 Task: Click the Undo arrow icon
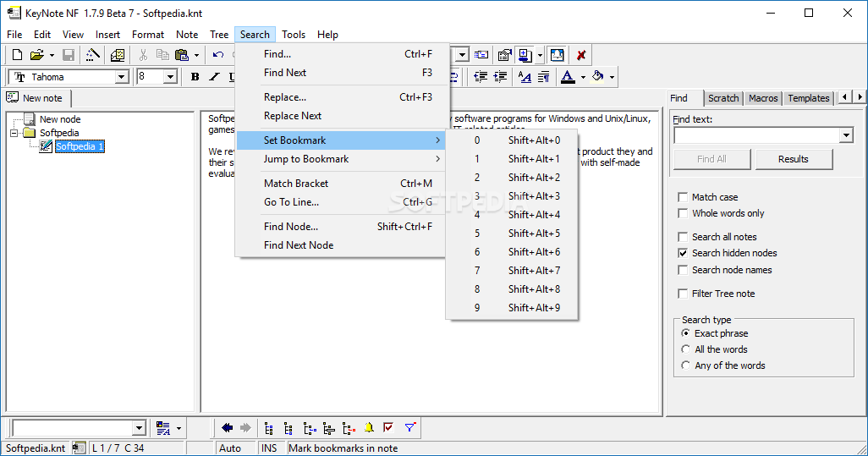point(218,55)
